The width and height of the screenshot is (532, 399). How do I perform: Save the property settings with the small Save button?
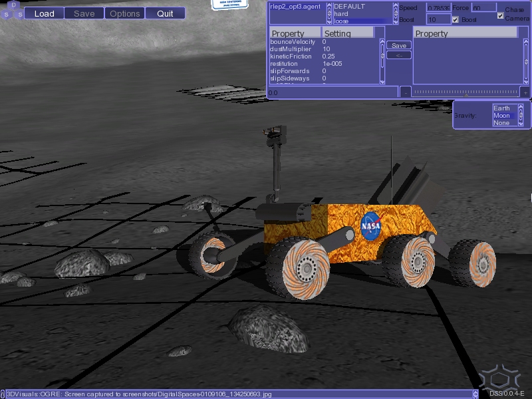coord(399,45)
